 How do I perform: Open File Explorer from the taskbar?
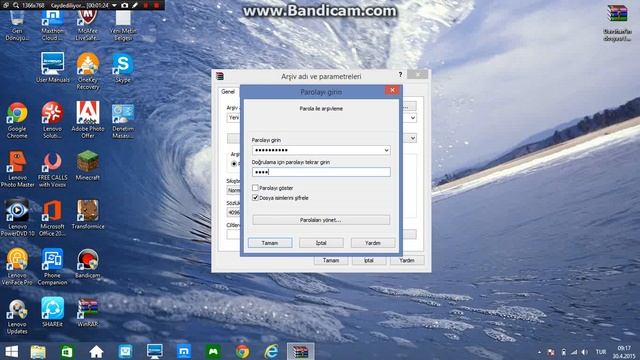38,351
